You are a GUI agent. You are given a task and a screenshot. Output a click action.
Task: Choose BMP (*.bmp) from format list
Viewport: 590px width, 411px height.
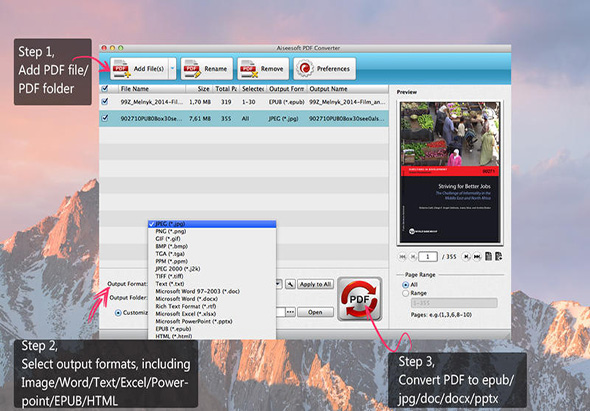tap(212, 247)
